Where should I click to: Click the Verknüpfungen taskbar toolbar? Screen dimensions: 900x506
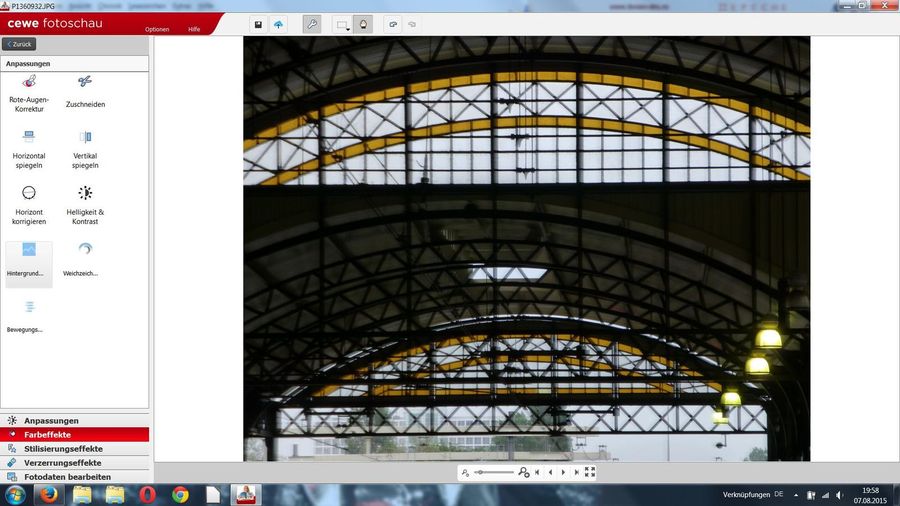(x=746, y=495)
